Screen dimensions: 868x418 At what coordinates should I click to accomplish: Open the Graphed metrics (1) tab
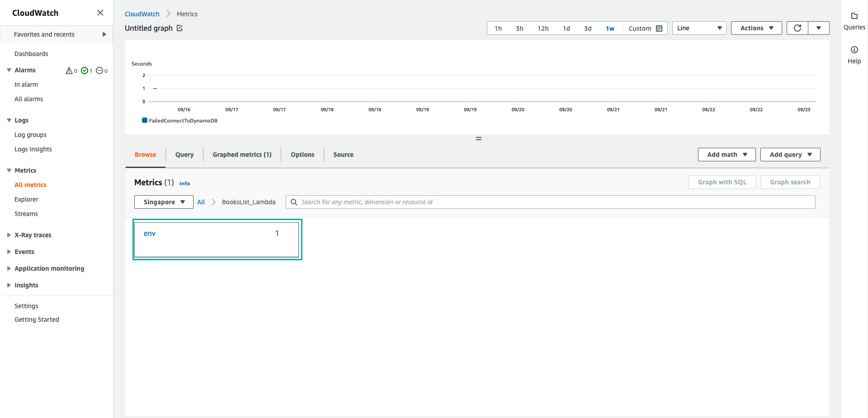click(x=242, y=155)
